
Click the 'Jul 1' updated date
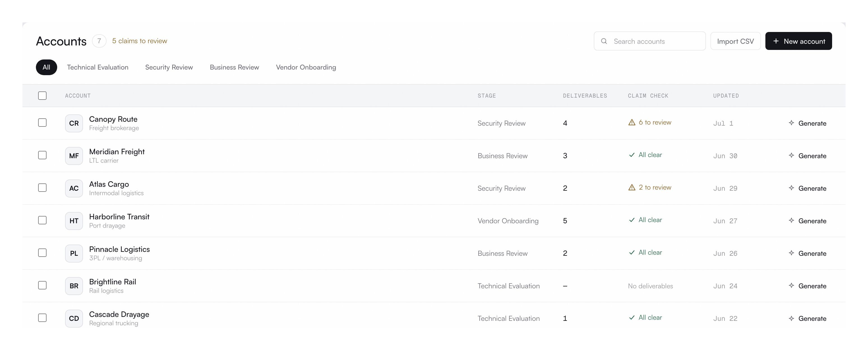(x=723, y=123)
